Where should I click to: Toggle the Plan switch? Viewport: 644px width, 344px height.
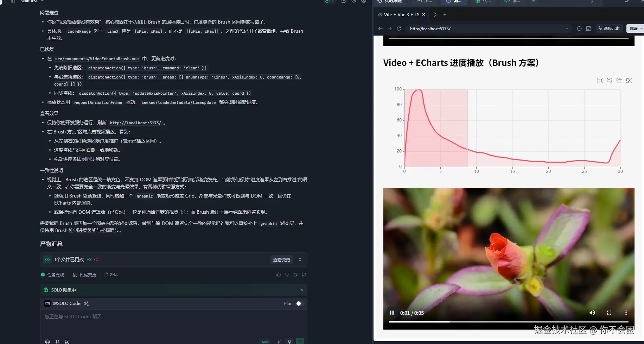300,304
